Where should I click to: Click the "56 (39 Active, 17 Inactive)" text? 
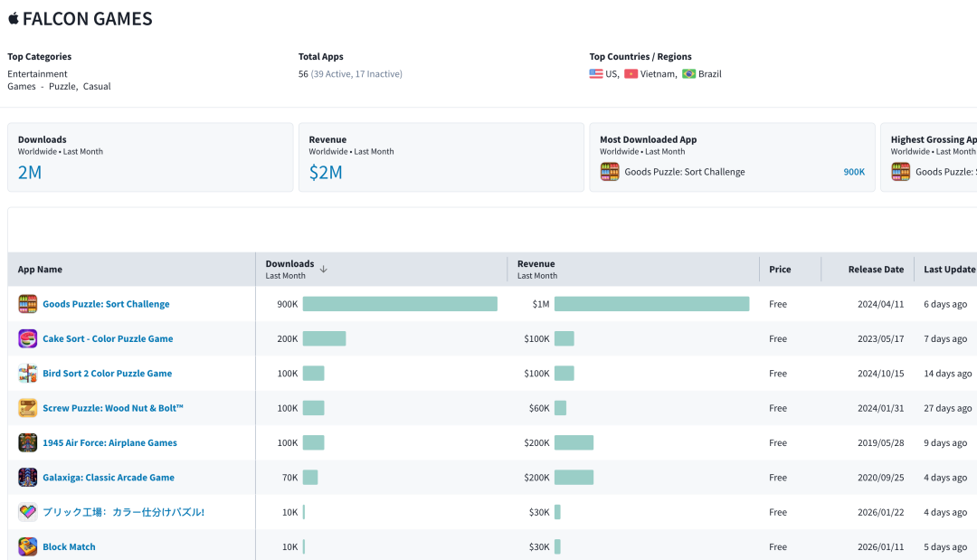[x=350, y=73]
